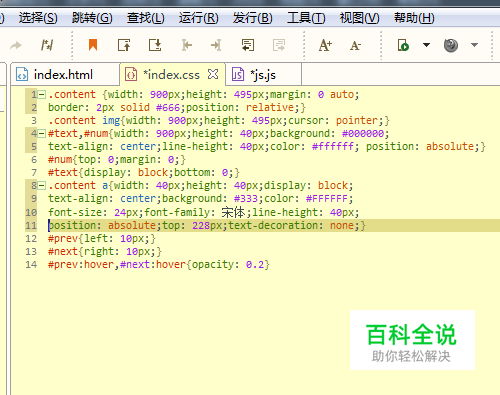Open the 查找(L) menu
The image size is (500, 395).
point(146,18)
